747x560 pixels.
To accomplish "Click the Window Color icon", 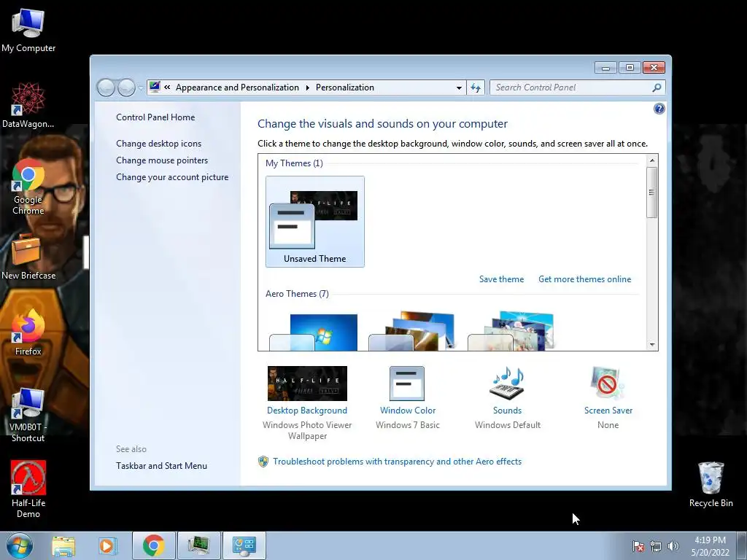I will pos(407,384).
